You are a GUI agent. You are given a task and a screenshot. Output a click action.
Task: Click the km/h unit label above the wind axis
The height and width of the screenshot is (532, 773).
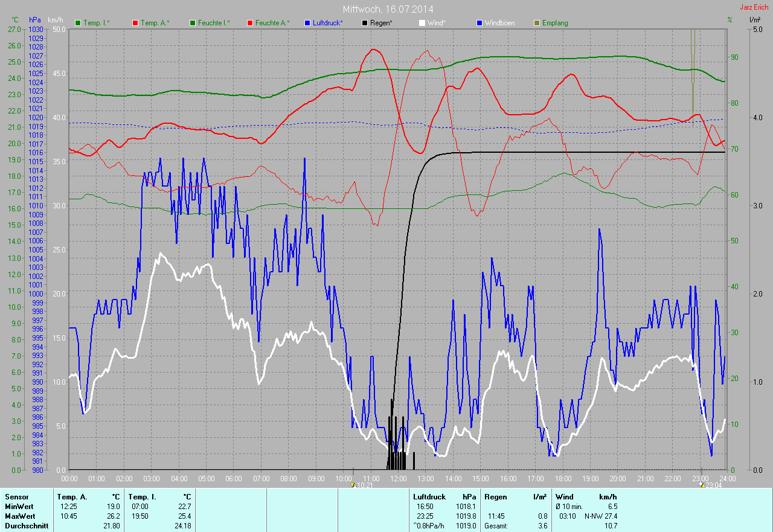pos(54,20)
